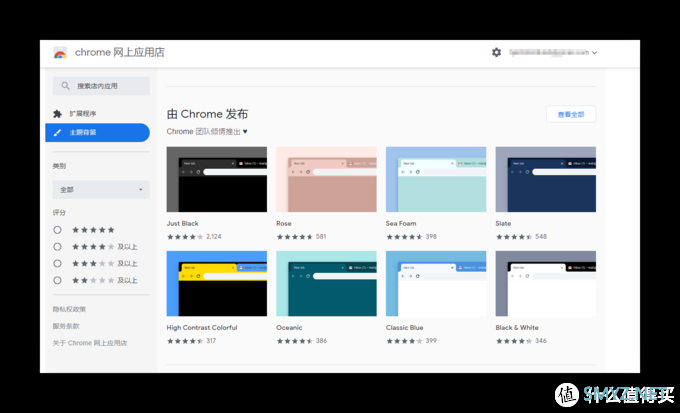Open the Sea Foam theme thumbnail
The width and height of the screenshot is (680, 413).
tap(436, 179)
